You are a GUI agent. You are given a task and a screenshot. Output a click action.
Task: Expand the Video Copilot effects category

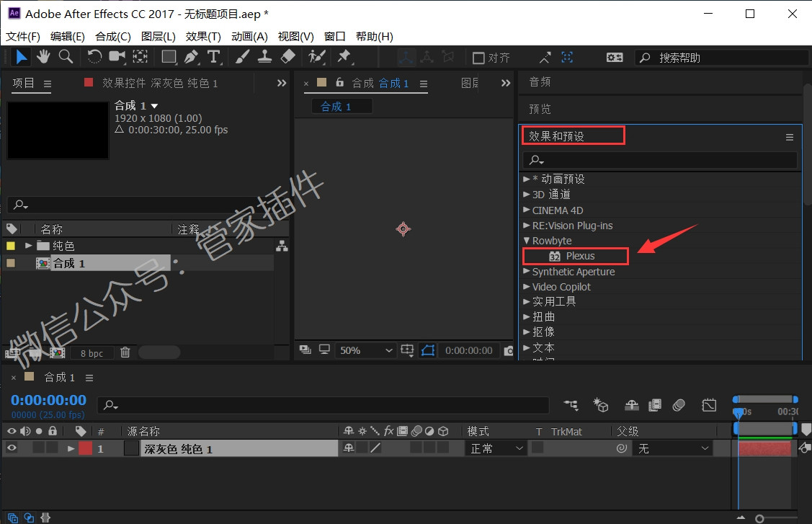coord(526,287)
